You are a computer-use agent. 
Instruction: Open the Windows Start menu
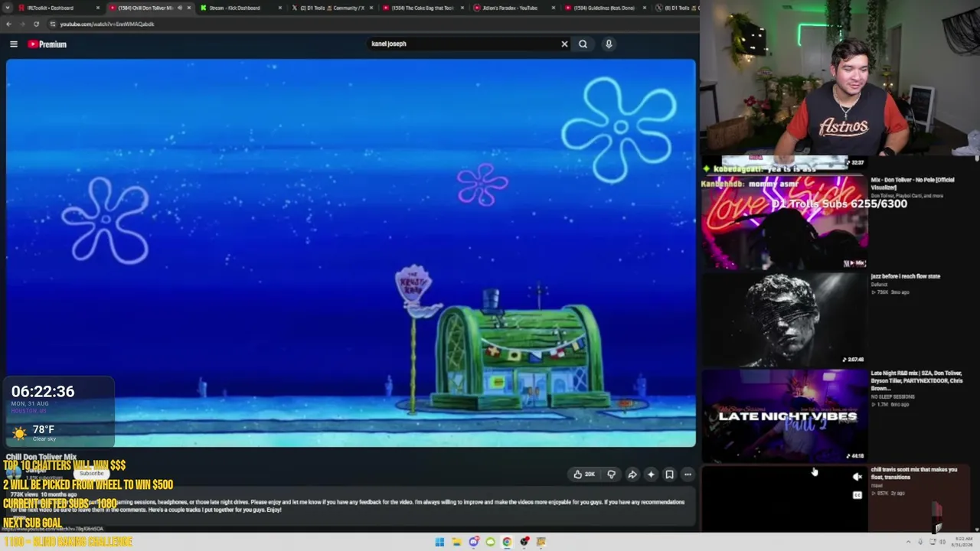coord(439,542)
